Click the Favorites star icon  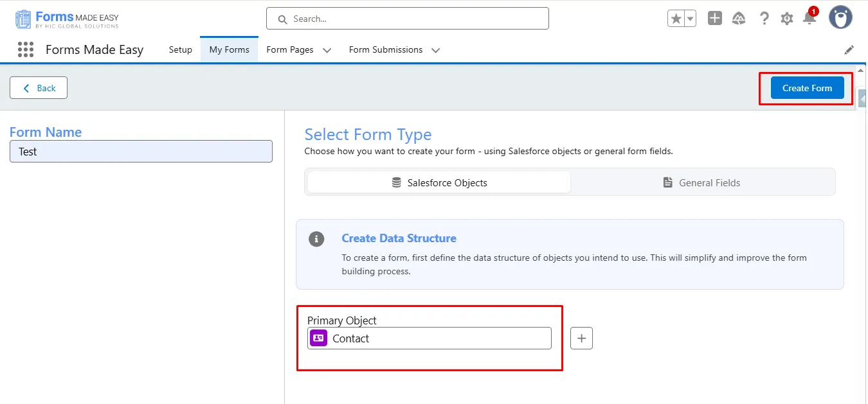pos(676,19)
